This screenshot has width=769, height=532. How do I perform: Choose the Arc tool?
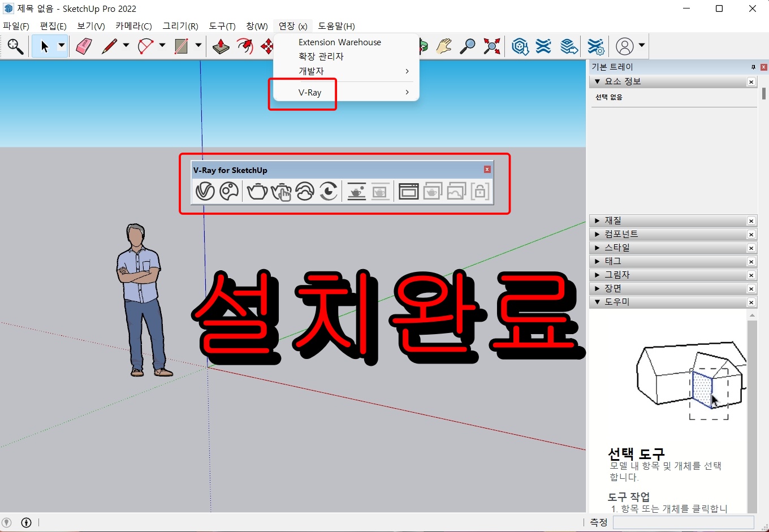pos(146,46)
